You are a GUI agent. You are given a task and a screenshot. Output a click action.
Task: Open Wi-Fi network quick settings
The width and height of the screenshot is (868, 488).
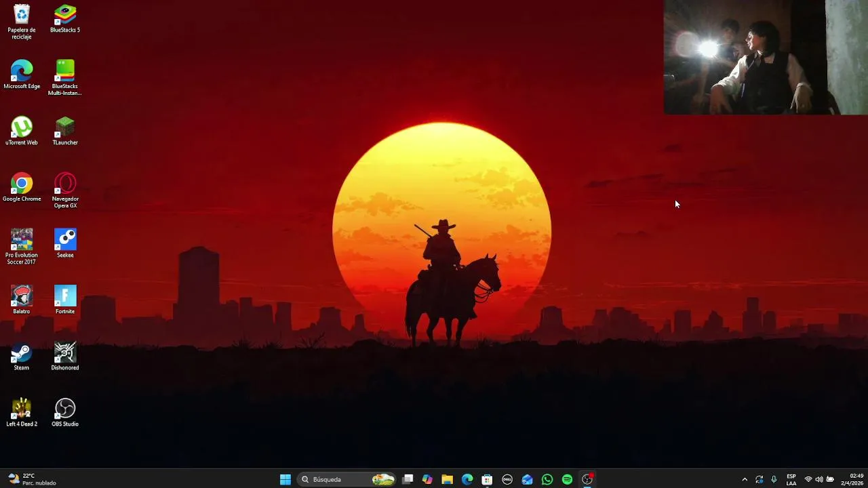808,479
